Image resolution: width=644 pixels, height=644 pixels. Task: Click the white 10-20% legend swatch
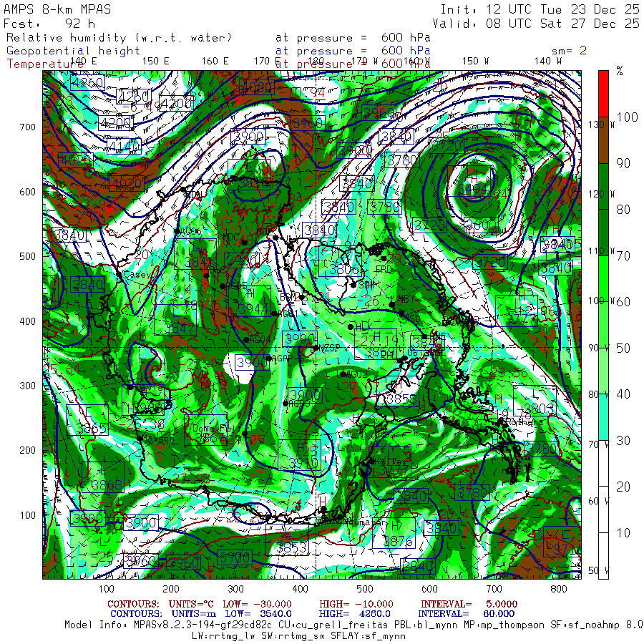604,509
